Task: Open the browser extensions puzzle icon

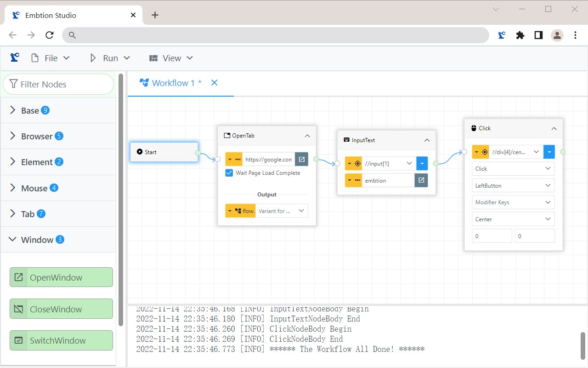Action: pos(520,35)
